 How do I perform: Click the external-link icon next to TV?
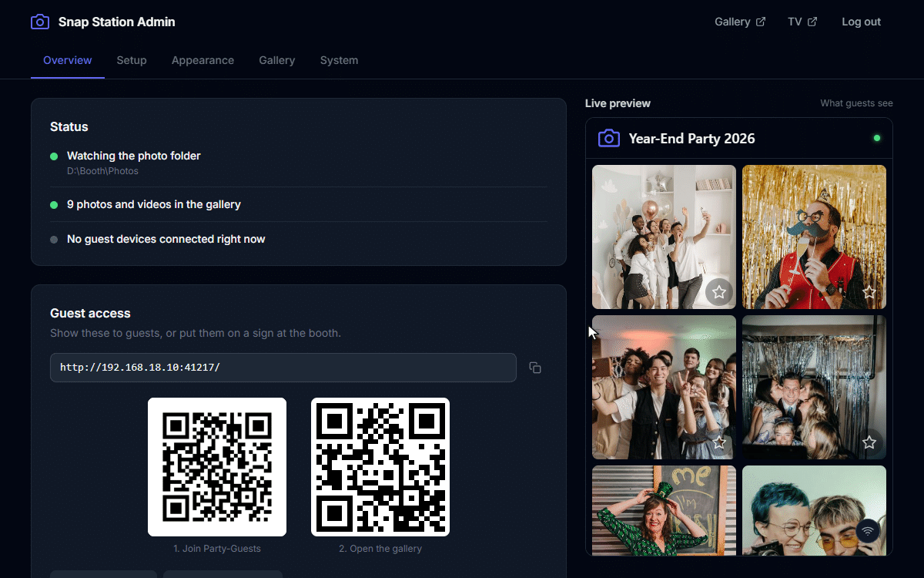coord(812,22)
